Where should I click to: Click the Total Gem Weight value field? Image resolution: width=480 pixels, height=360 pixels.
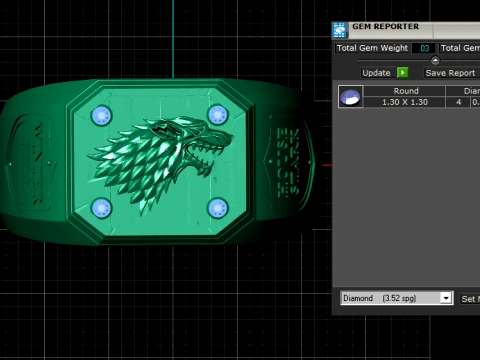click(x=424, y=48)
